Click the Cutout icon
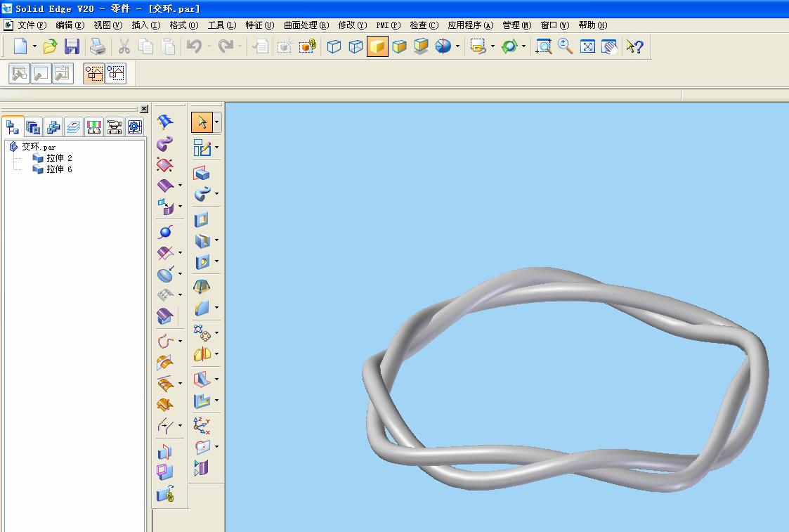Viewport: 789px width, 532px height. tap(201, 219)
